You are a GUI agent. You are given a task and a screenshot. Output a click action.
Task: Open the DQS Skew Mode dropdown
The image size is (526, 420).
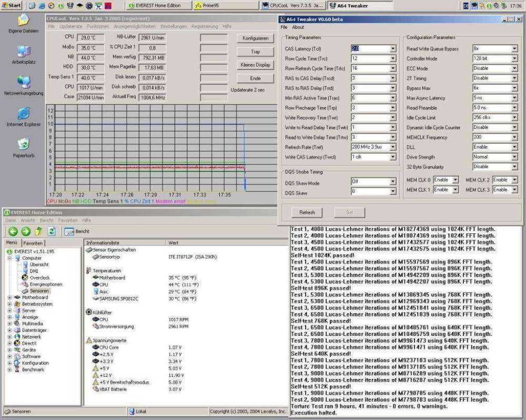[393, 181]
